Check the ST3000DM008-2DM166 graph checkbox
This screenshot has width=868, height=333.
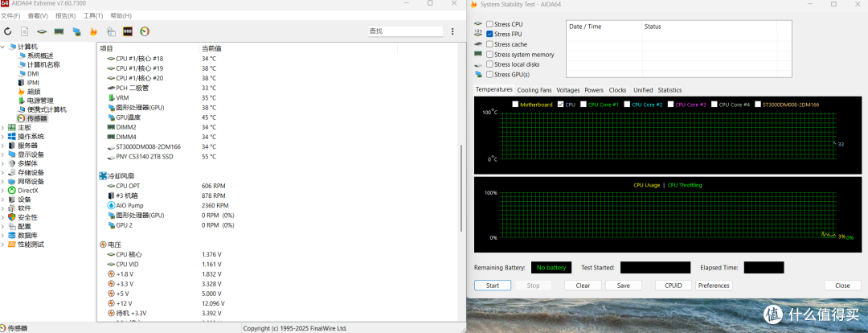click(758, 105)
